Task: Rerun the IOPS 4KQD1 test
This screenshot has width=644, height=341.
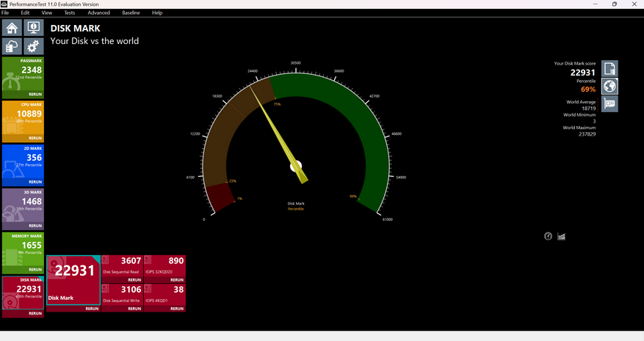Action: [x=176, y=309]
